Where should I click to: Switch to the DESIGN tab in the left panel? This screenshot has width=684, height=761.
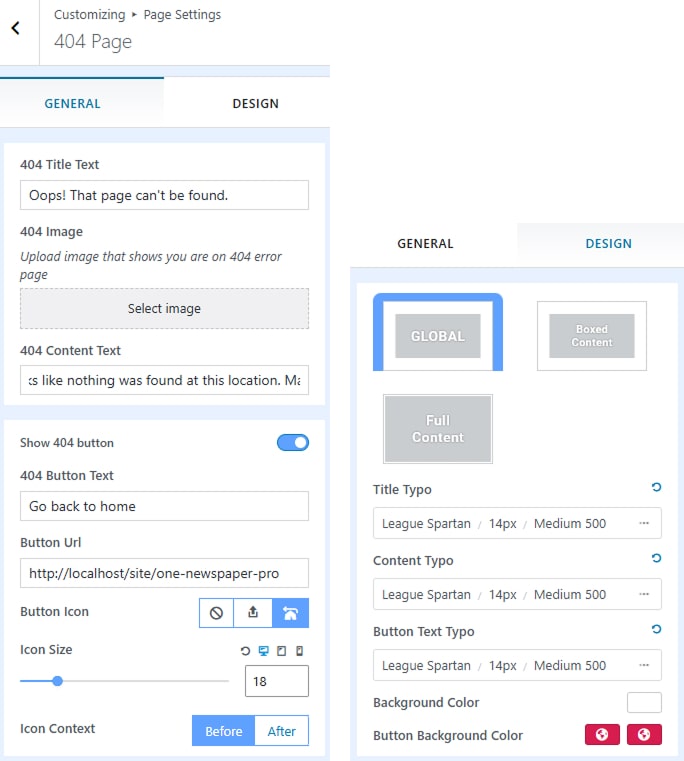(x=255, y=103)
